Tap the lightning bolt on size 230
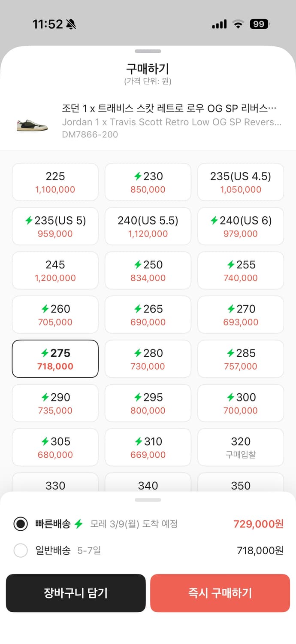The height and width of the screenshot is (644, 296). [138, 176]
